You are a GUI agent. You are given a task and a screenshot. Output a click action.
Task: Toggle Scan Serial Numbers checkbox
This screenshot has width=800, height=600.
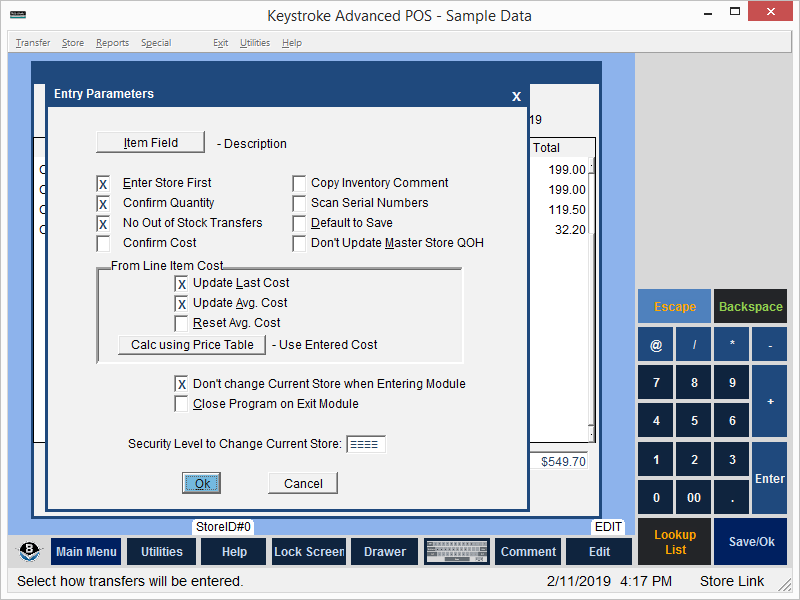point(299,203)
